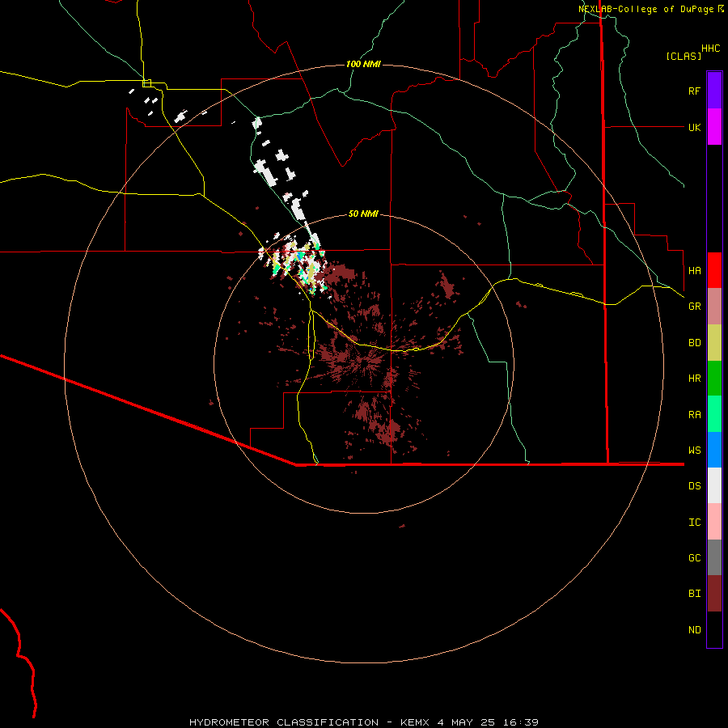Click the IC legend label
Screen dimensions: 728x728
point(694,523)
